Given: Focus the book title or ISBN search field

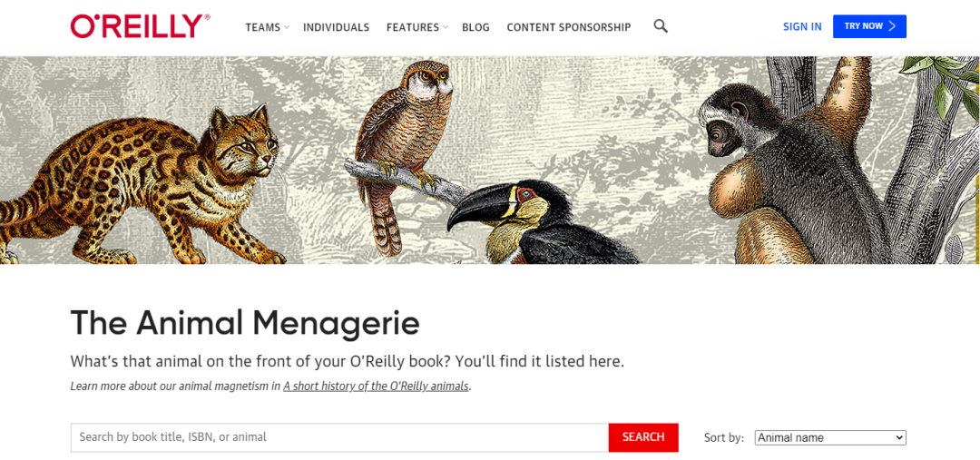Looking at the screenshot, I should [339, 437].
